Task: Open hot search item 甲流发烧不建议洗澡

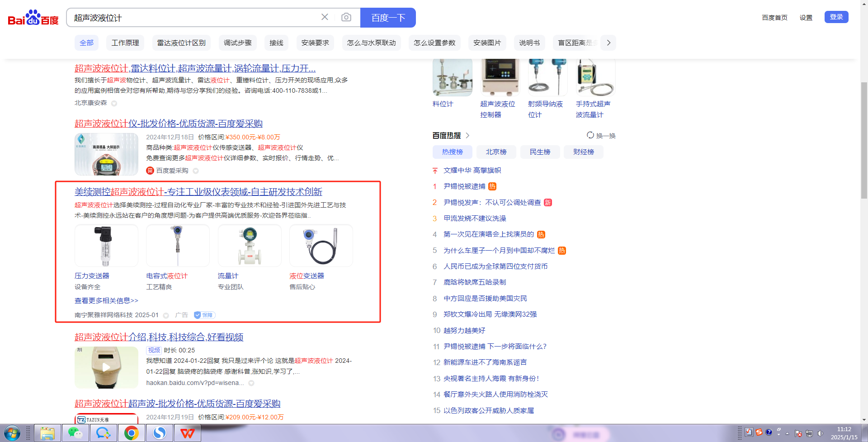Action: tap(475, 219)
